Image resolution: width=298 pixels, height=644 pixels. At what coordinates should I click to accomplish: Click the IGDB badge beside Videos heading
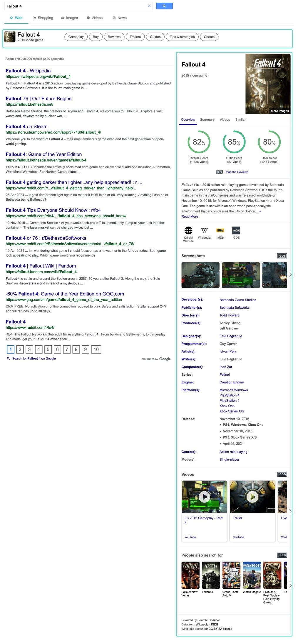282,474
